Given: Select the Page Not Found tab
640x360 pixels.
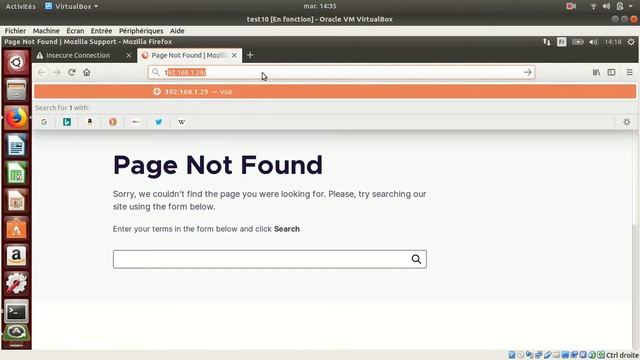Looking at the screenshot, I should [188, 55].
